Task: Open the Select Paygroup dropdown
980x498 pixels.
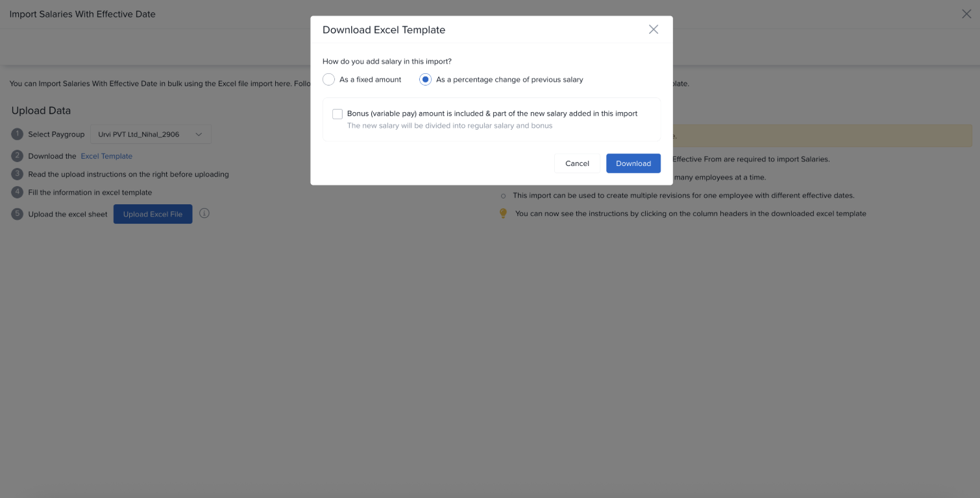Action: tap(151, 134)
